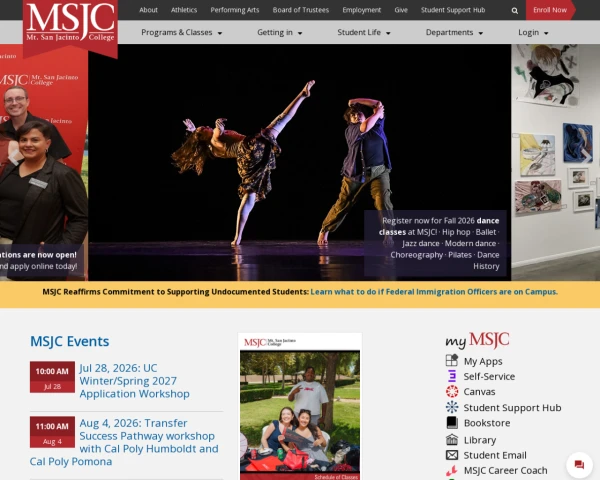Open the Library text link
The image size is (600, 480).
pyautogui.click(x=480, y=440)
